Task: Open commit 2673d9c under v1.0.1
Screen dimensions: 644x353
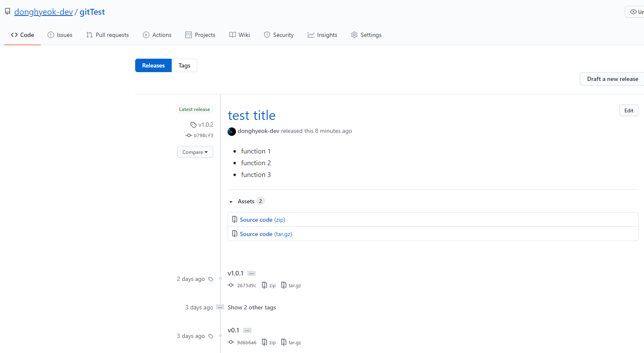Action: click(x=246, y=286)
